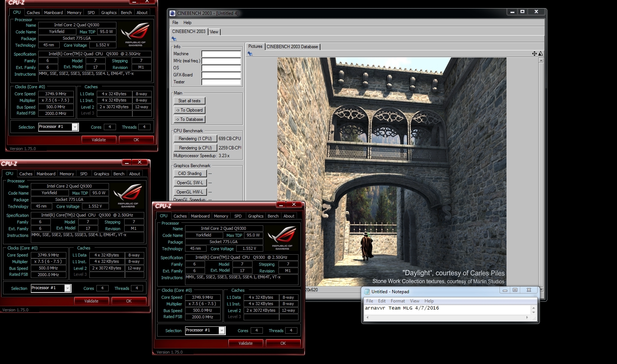
Task: Open Notepad's File menu
Action: pyautogui.click(x=370, y=301)
